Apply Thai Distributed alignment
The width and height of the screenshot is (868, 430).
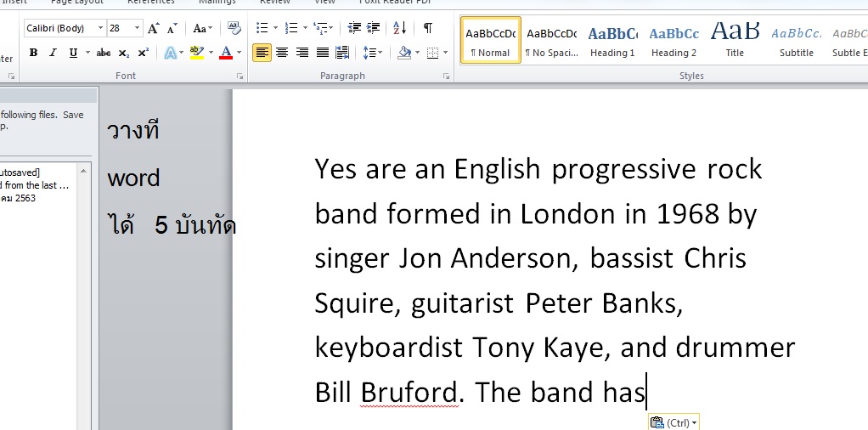pos(342,53)
